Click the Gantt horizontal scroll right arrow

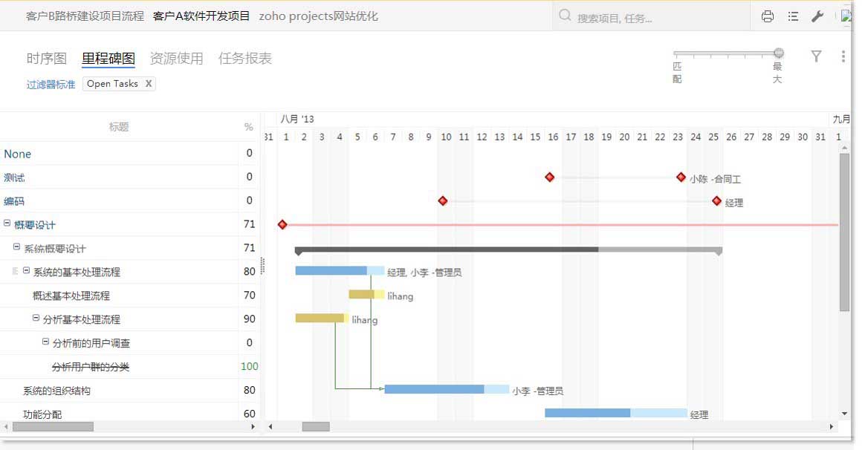(831, 427)
